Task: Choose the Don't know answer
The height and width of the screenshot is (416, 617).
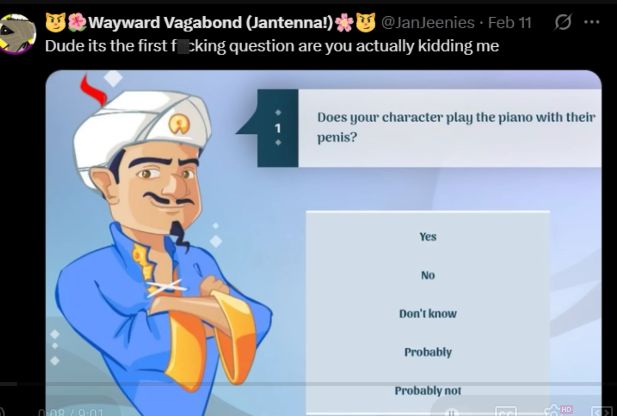Action: coord(428,314)
